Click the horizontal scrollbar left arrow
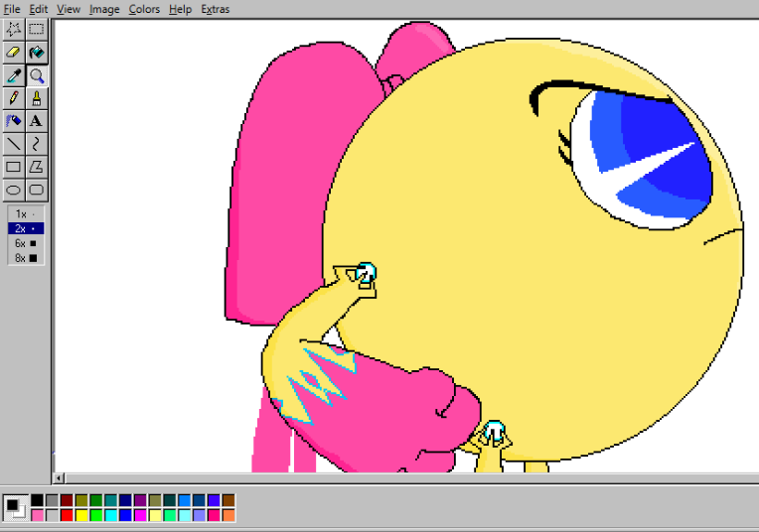 pos(59,478)
